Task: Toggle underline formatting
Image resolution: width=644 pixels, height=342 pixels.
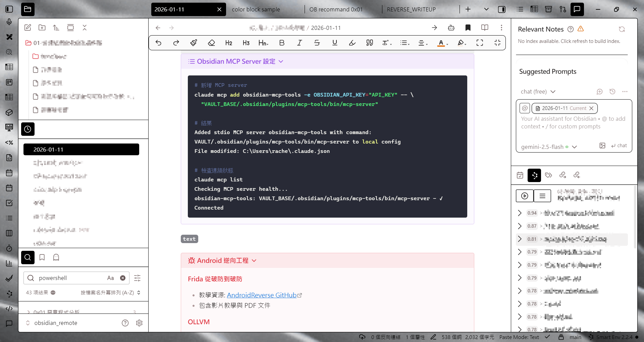Action: click(x=335, y=43)
